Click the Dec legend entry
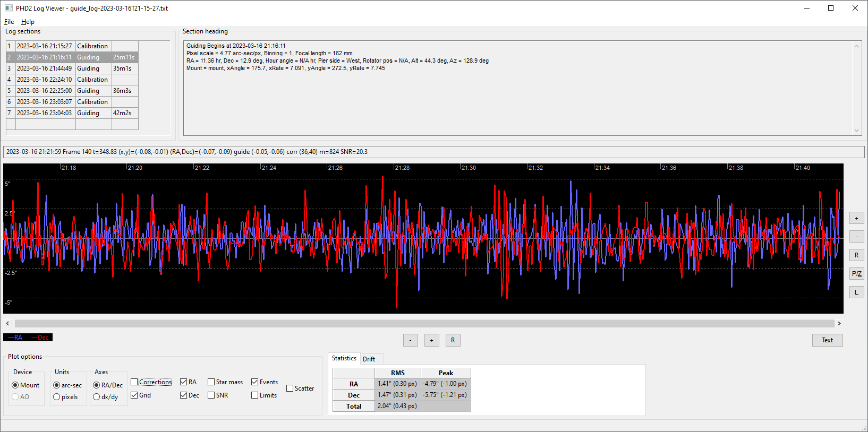Image resolution: width=868 pixels, height=432 pixels. 40,338
